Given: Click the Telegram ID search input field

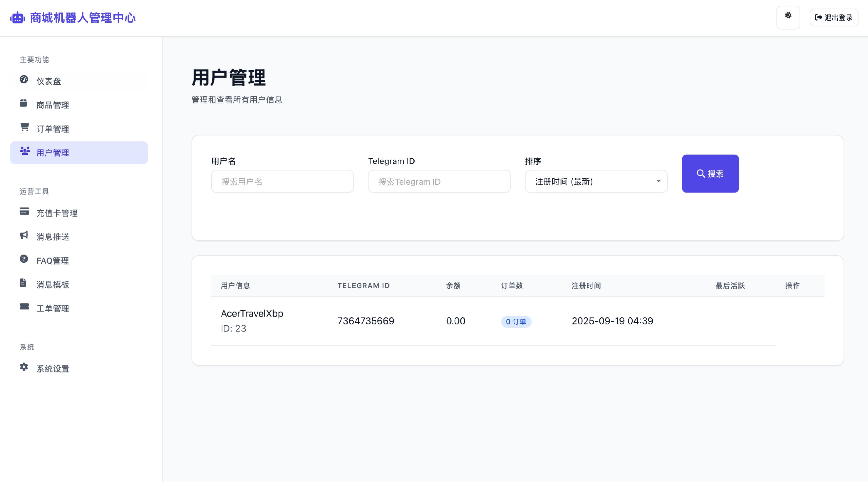Looking at the screenshot, I should pos(439,181).
